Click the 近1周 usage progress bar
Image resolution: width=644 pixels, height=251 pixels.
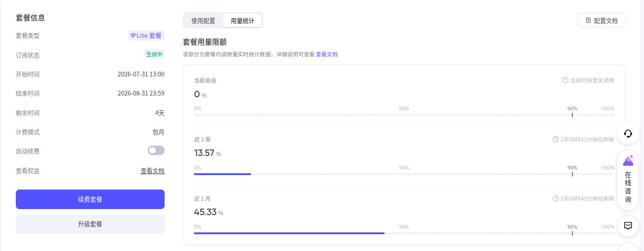click(404, 174)
